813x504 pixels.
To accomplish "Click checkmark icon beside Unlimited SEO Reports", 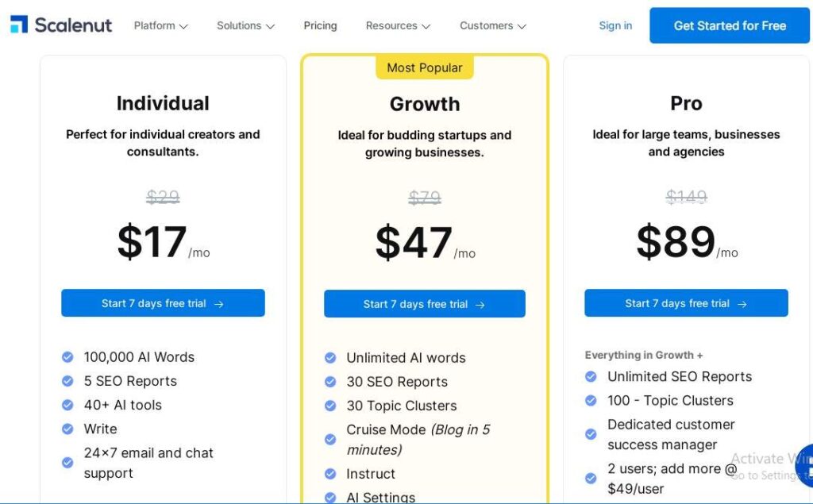I will click(591, 377).
